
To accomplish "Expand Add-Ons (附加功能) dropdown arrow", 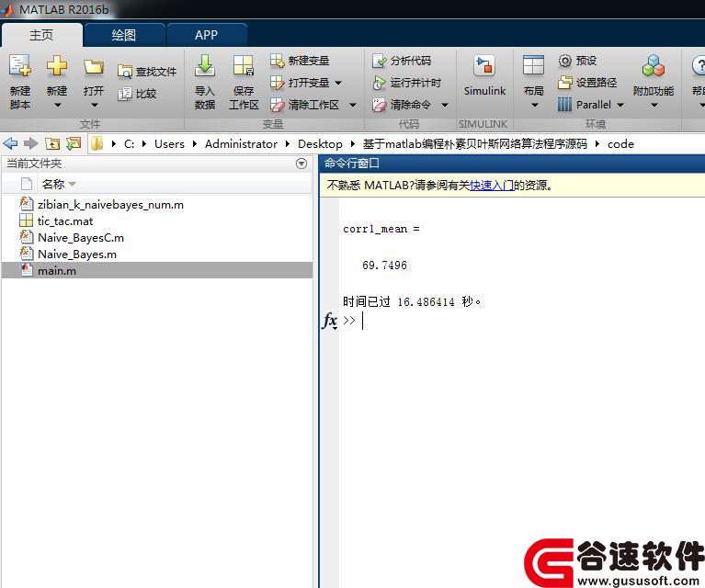I will click(x=654, y=105).
